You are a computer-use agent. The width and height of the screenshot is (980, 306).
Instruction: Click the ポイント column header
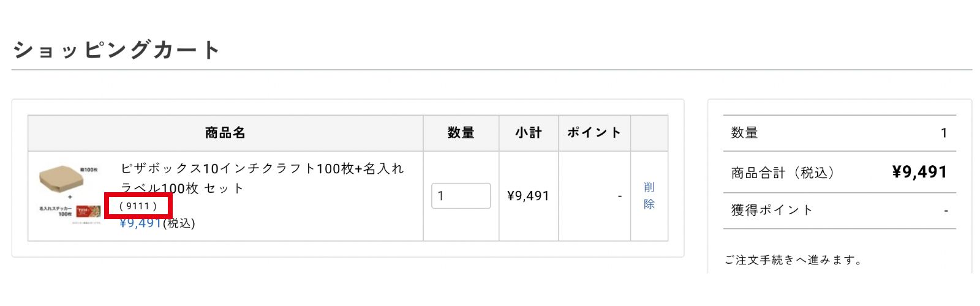(594, 133)
